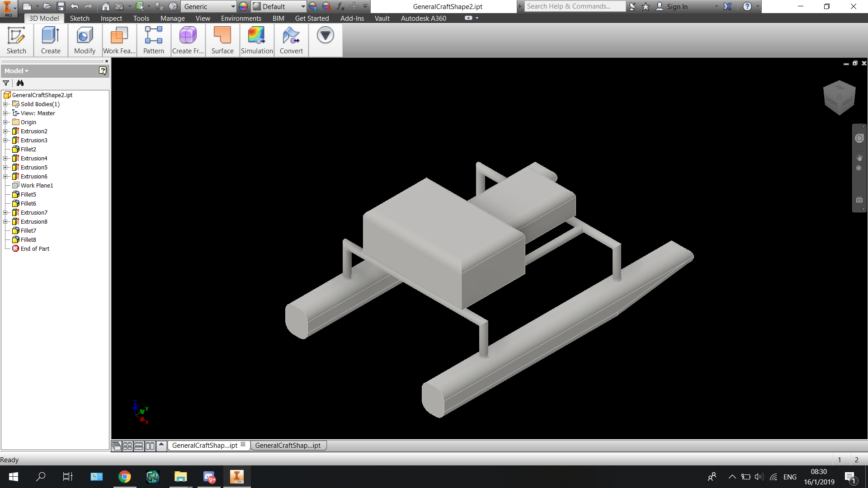Open the Modify tools panel
Viewport: 868px width, 488px height.
point(85,40)
